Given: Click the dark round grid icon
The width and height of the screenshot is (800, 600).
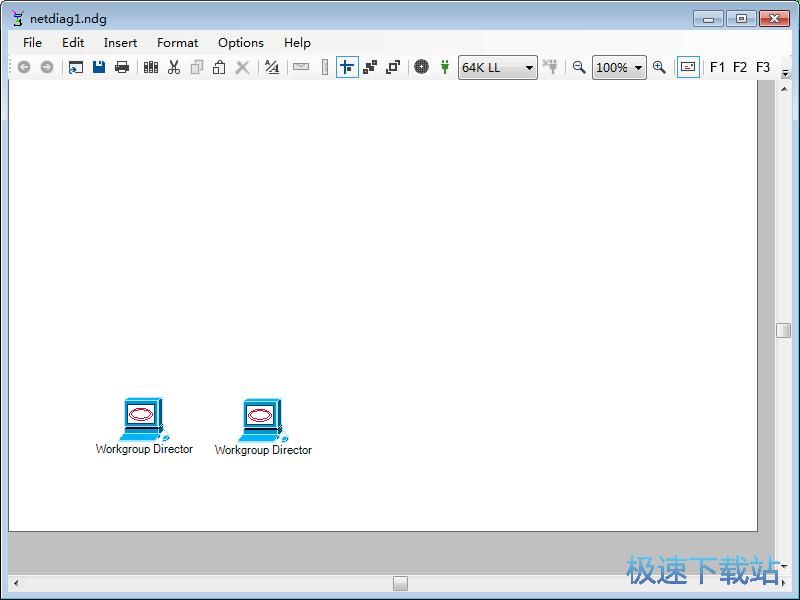Looking at the screenshot, I should pyautogui.click(x=421, y=67).
